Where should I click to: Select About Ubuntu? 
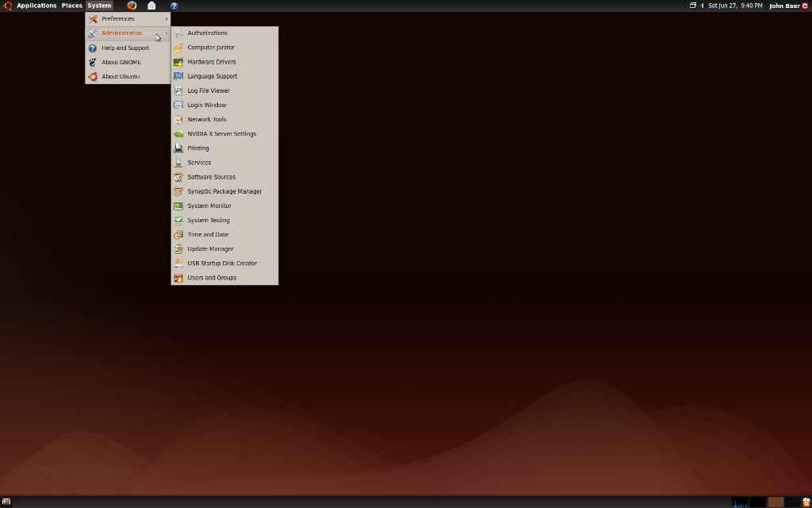pyautogui.click(x=128, y=77)
